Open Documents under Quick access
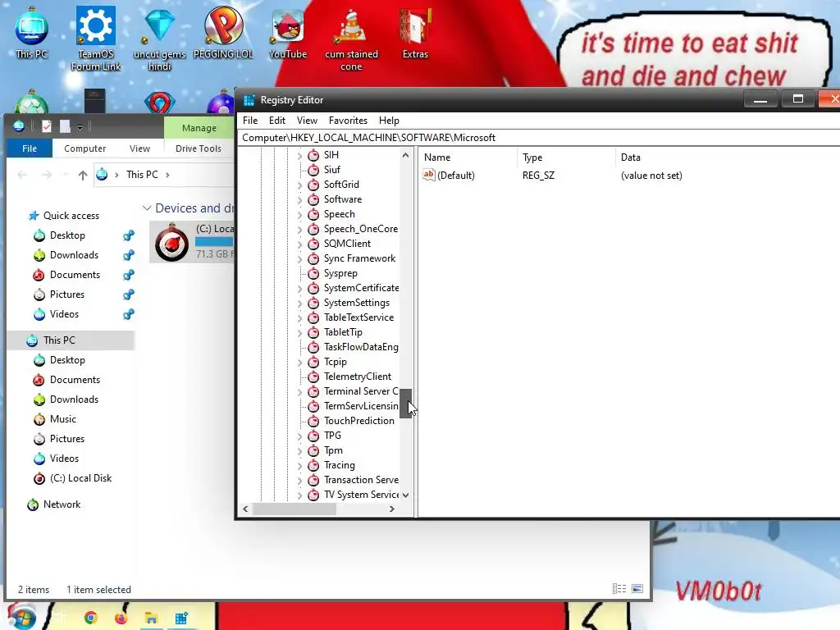 (x=75, y=275)
